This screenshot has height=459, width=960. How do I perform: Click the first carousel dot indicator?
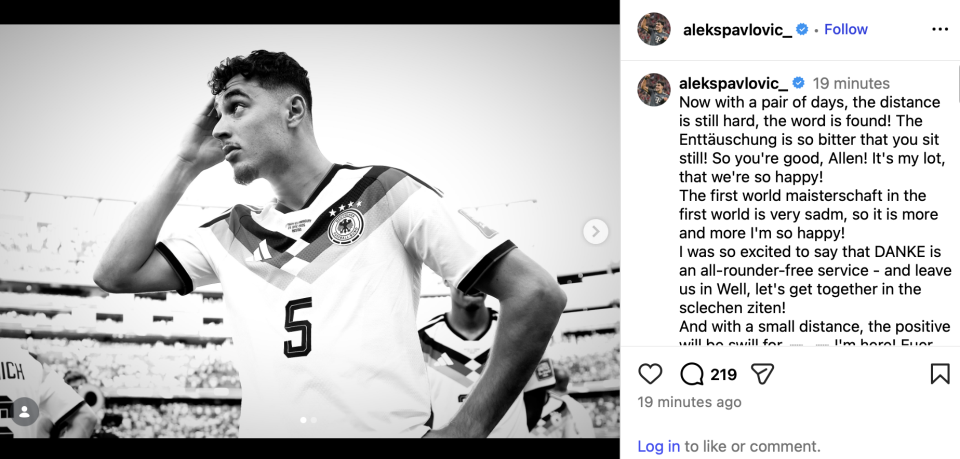click(303, 420)
